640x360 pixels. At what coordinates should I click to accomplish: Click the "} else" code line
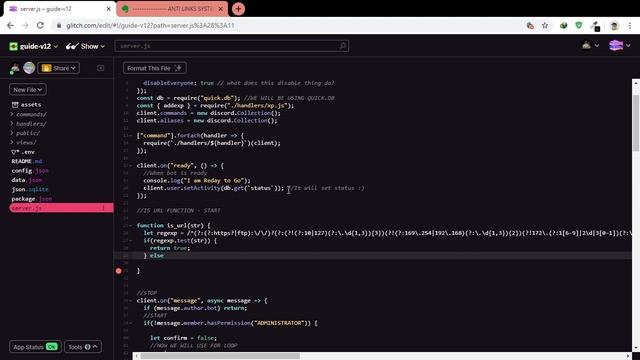click(153, 256)
